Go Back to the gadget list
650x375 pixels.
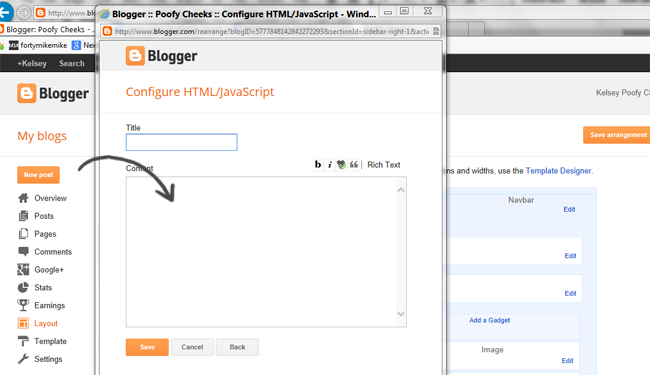[237, 347]
